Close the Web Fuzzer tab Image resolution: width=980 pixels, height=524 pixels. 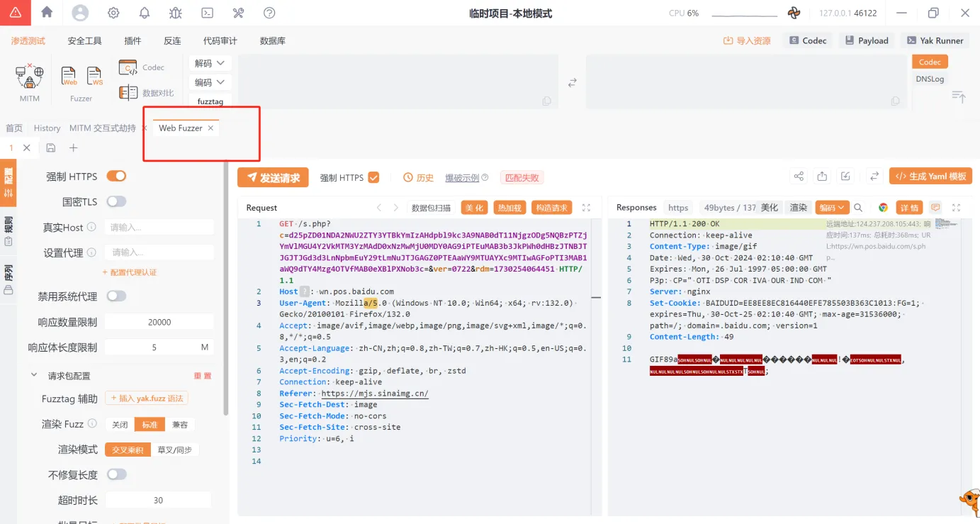coord(210,128)
